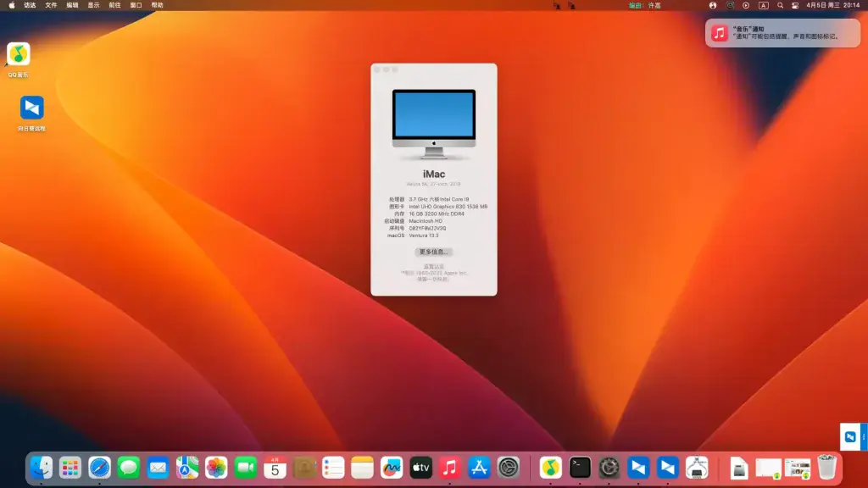The height and width of the screenshot is (488, 868).
Task: Open Spotlight search in menu bar
Action: coord(780,6)
